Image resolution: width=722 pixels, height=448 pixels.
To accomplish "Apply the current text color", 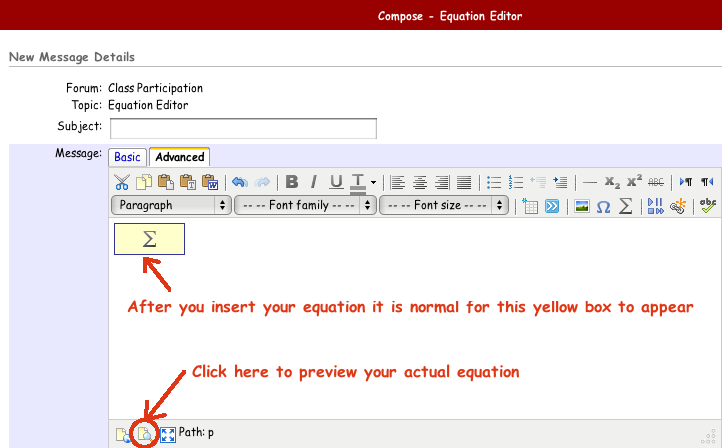I will click(358, 183).
